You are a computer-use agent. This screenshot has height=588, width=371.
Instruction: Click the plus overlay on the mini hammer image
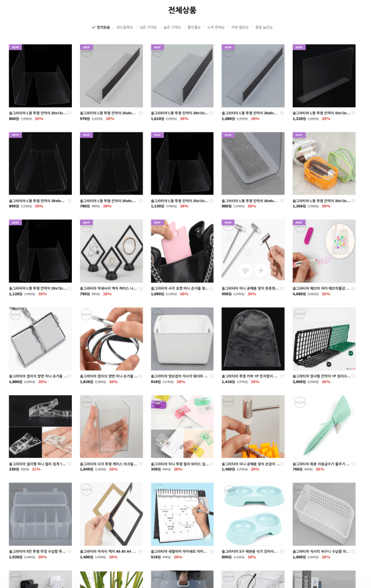point(261,270)
